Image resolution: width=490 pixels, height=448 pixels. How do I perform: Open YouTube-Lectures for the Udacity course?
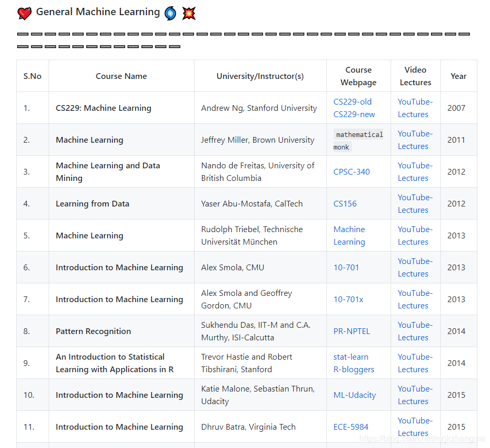click(415, 395)
